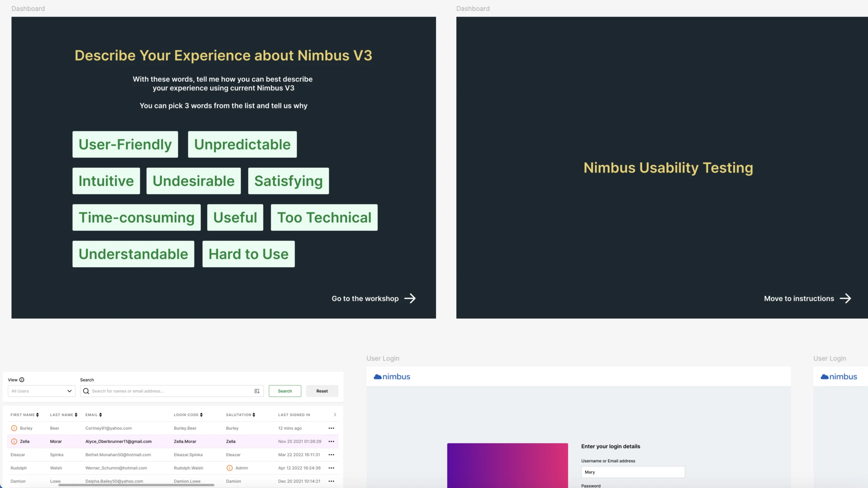Click the arrow beside Go to the workshop
The image size is (868, 488).
(410, 299)
